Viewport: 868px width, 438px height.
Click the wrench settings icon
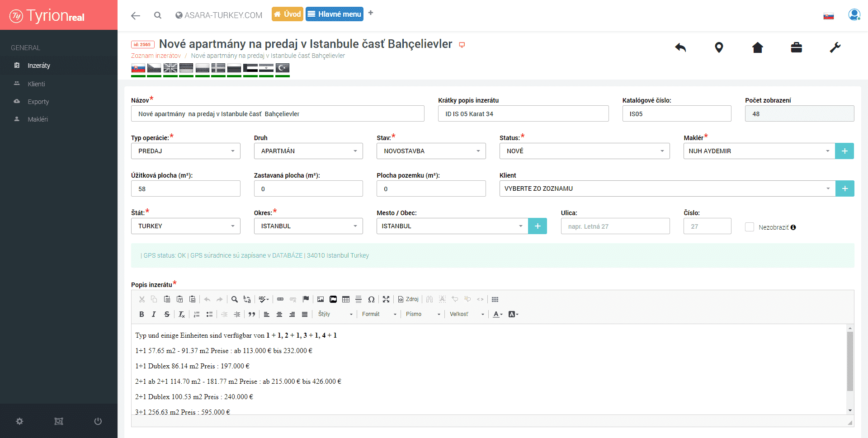835,47
